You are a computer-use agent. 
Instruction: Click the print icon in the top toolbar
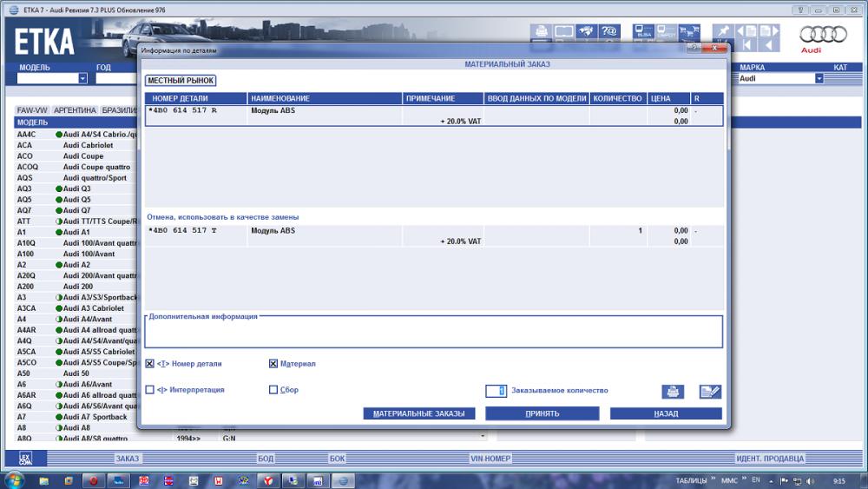pos(542,31)
